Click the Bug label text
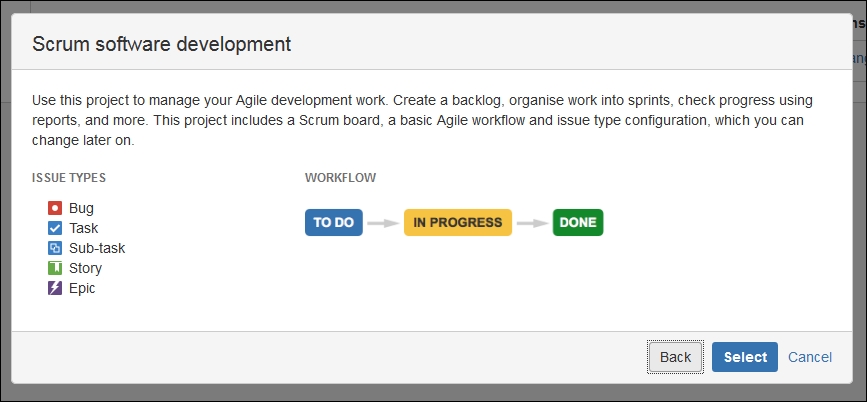Viewport: 867px width, 402px height. (x=81, y=208)
